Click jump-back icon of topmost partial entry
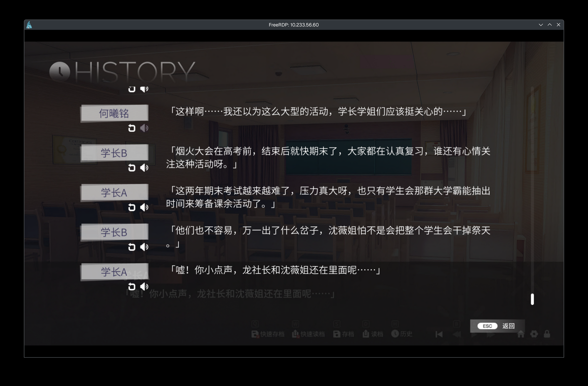This screenshot has height=386, width=588. click(132, 89)
